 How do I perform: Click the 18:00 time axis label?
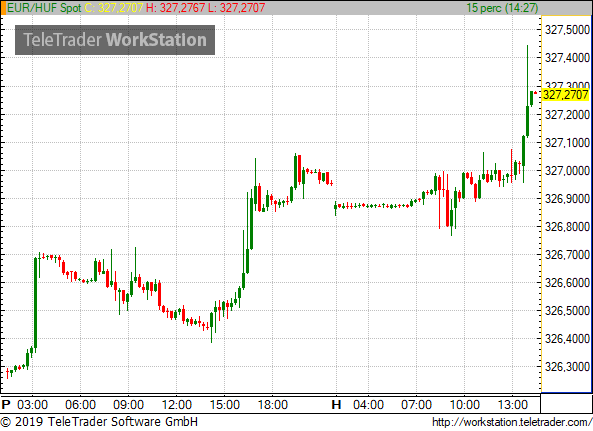[273, 405]
